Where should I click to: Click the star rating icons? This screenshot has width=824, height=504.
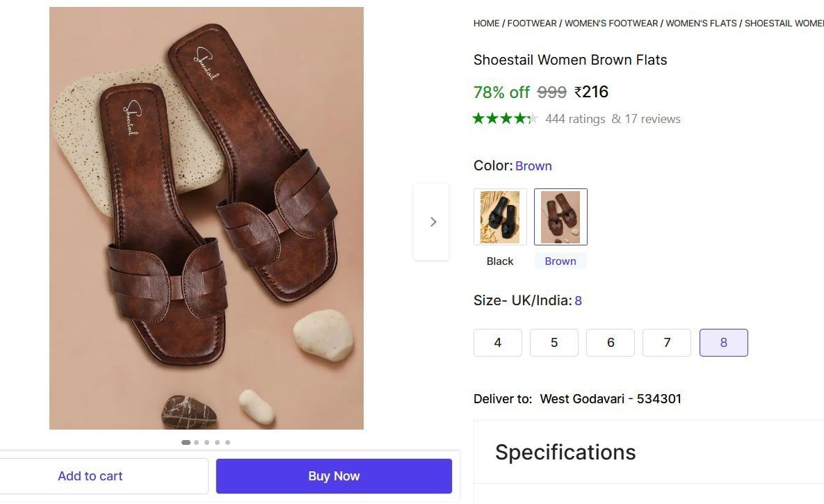[x=506, y=118]
